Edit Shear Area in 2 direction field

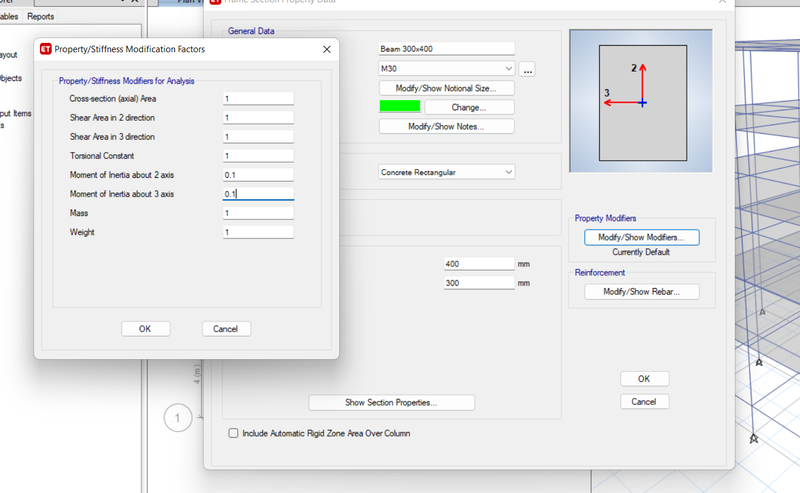click(x=258, y=117)
